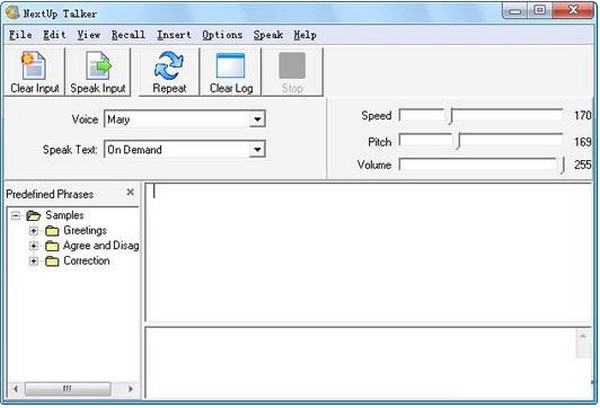Click the phrases panel scroll left arrow
This screenshot has width=600, height=408.
pos(15,389)
